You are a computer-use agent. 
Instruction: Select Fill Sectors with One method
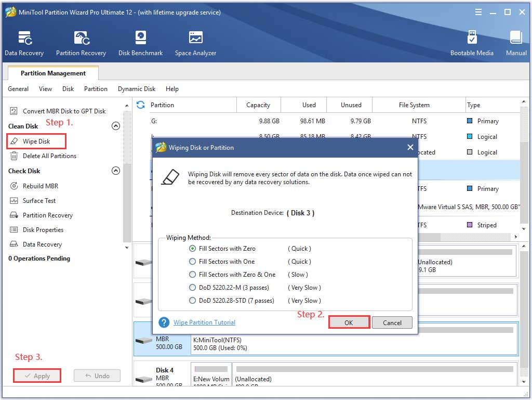coord(192,262)
